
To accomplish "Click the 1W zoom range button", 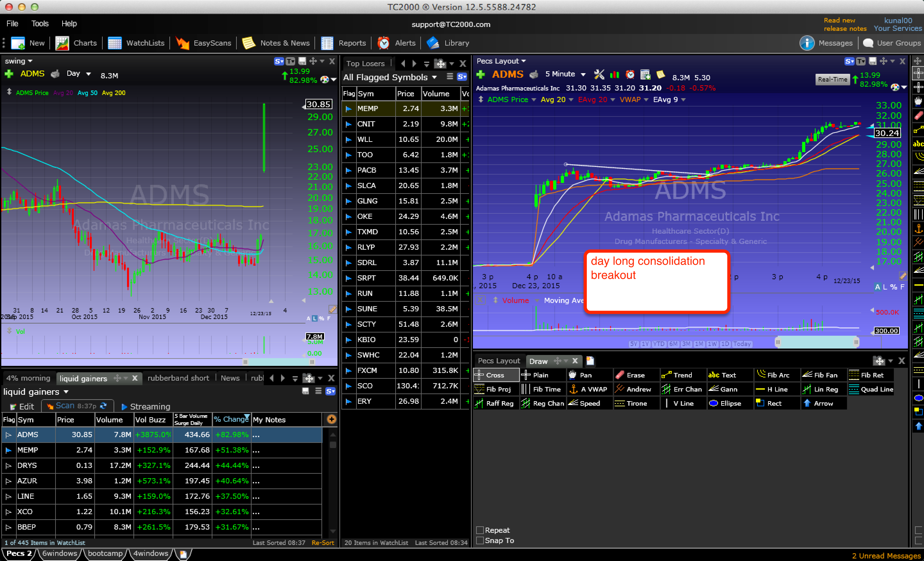I will click(x=712, y=344).
